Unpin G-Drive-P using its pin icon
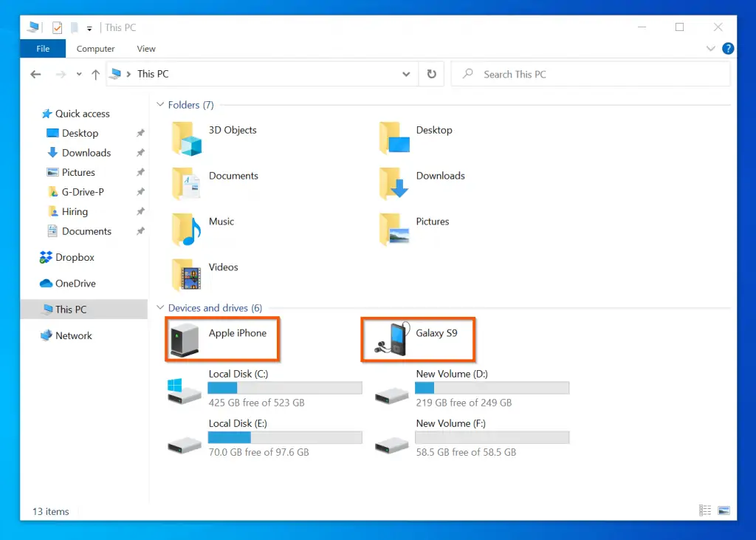 pos(140,192)
